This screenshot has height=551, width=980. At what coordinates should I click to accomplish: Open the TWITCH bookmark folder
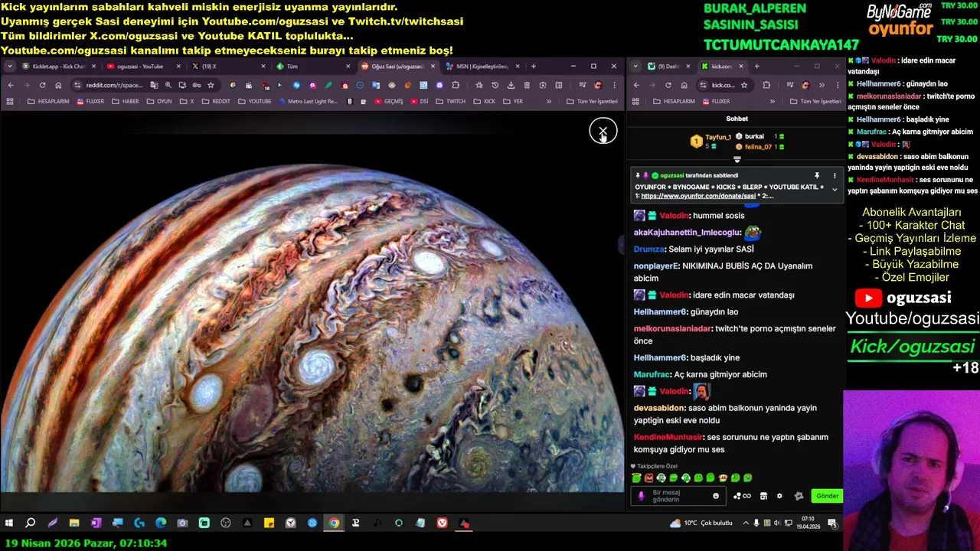450,101
